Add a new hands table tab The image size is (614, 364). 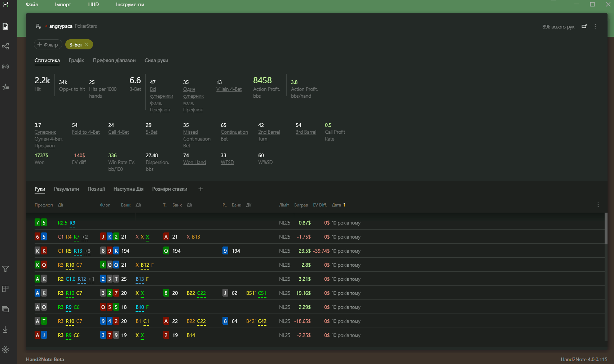(x=201, y=189)
